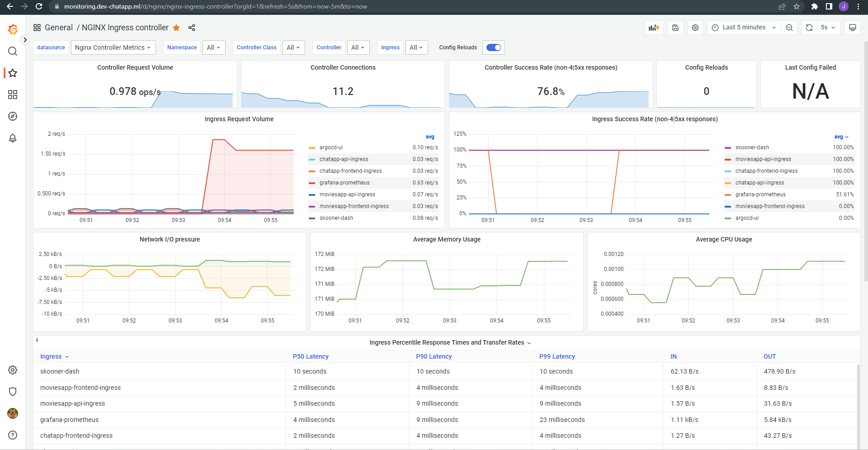Open the user profile avatar
The image size is (868, 450).
[x=13, y=413]
